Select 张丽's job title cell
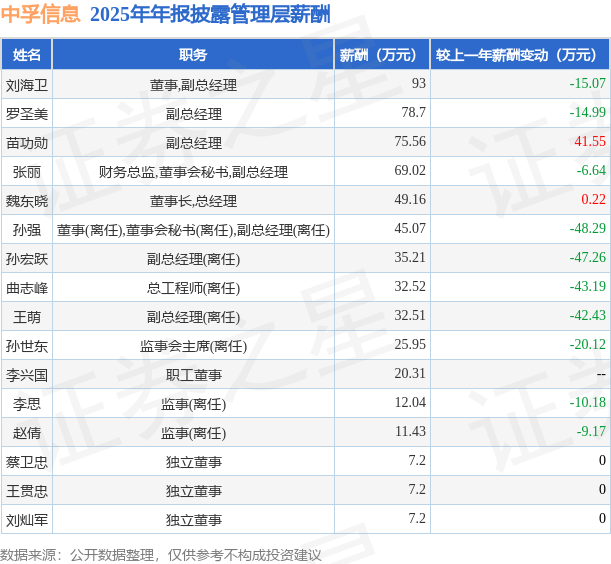The width and height of the screenshot is (611, 564). click(193, 172)
